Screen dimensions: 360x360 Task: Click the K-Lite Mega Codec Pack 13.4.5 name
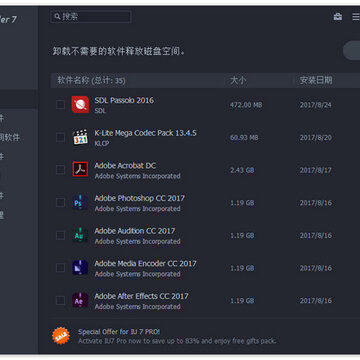point(145,133)
